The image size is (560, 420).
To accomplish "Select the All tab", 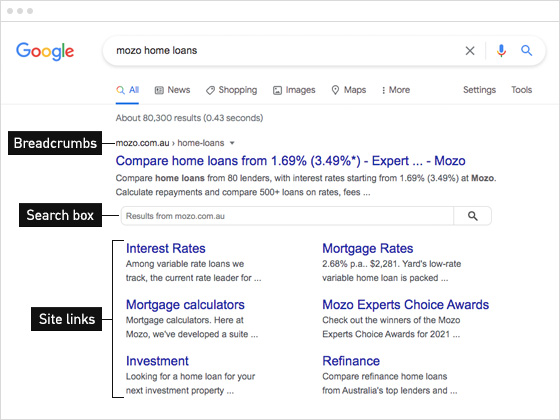I will (128, 90).
